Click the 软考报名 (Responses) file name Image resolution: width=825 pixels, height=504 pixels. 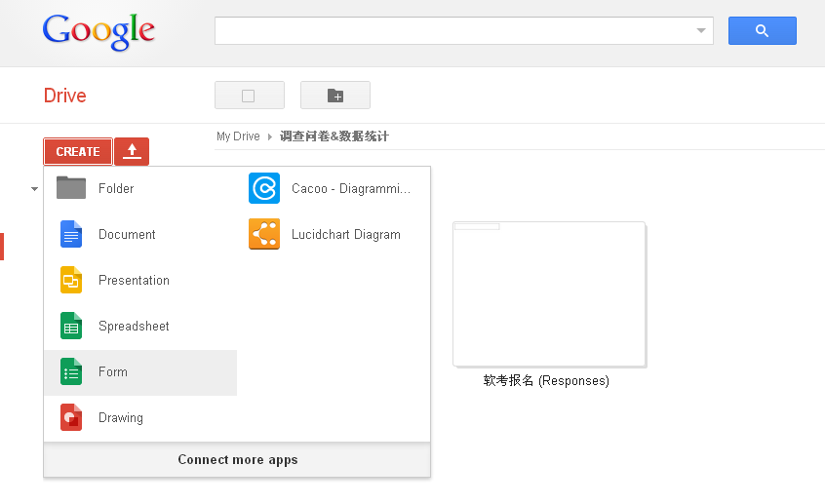[x=546, y=381]
